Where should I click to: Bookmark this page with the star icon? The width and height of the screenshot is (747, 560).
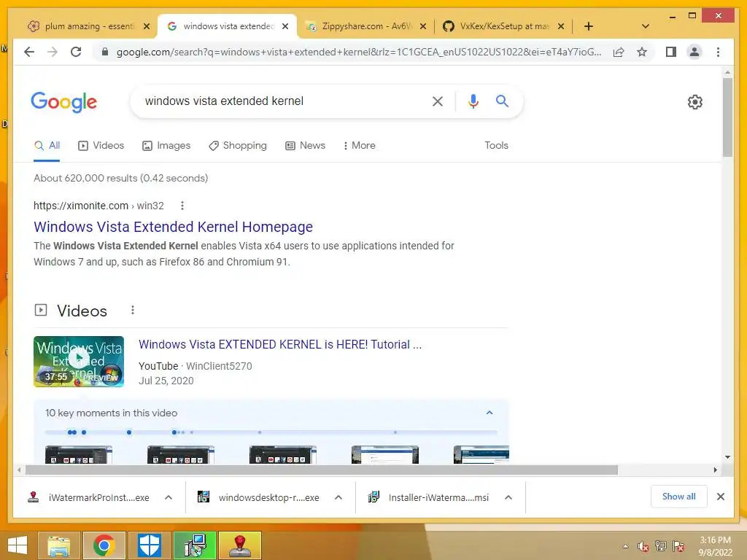642,52
